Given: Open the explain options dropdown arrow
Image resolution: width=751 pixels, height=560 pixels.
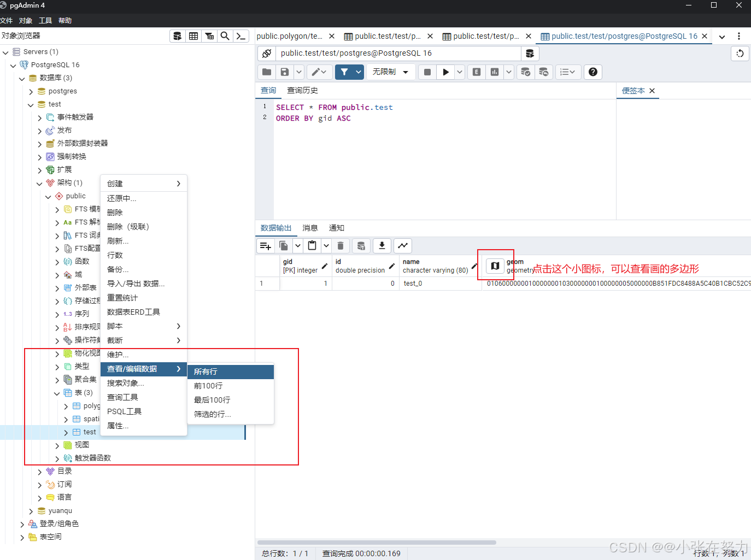Looking at the screenshot, I should coord(509,72).
